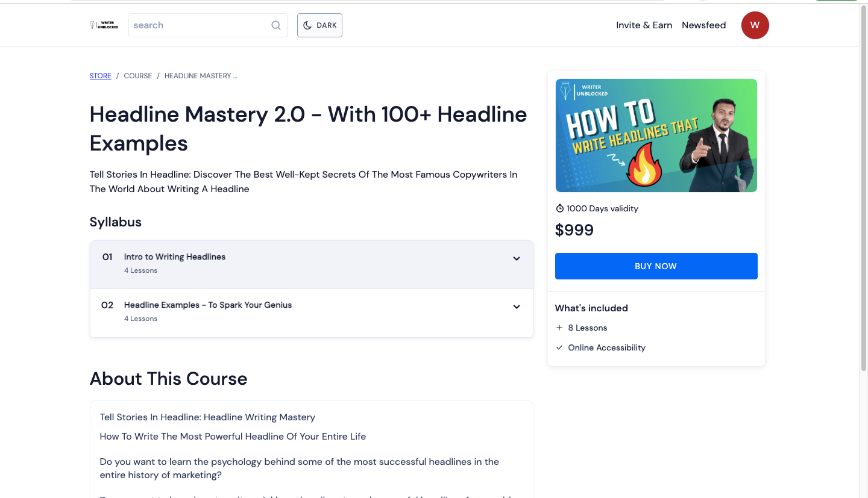Click the Writer Unblocked logo

[x=104, y=25]
